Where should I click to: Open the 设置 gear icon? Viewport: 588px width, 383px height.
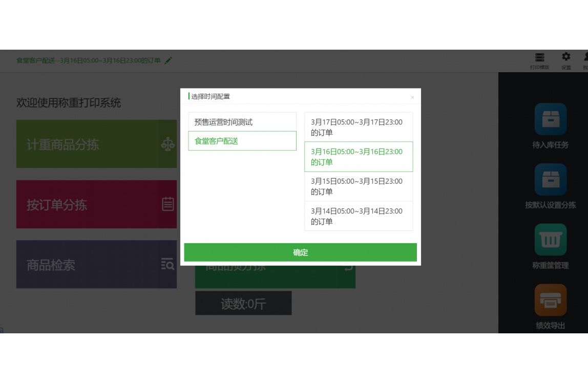click(x=566, y=57)
